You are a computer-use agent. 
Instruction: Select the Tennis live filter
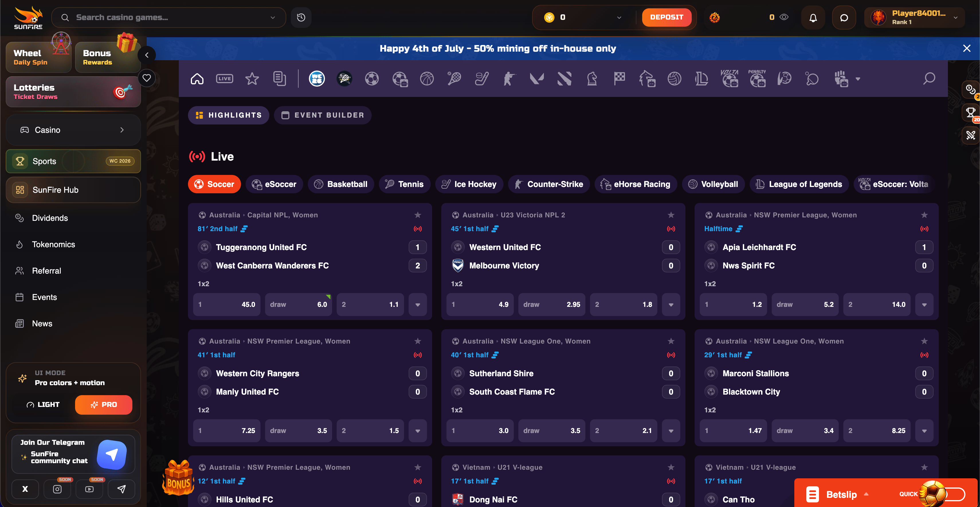pyautogui.click(x=404, y=184)
